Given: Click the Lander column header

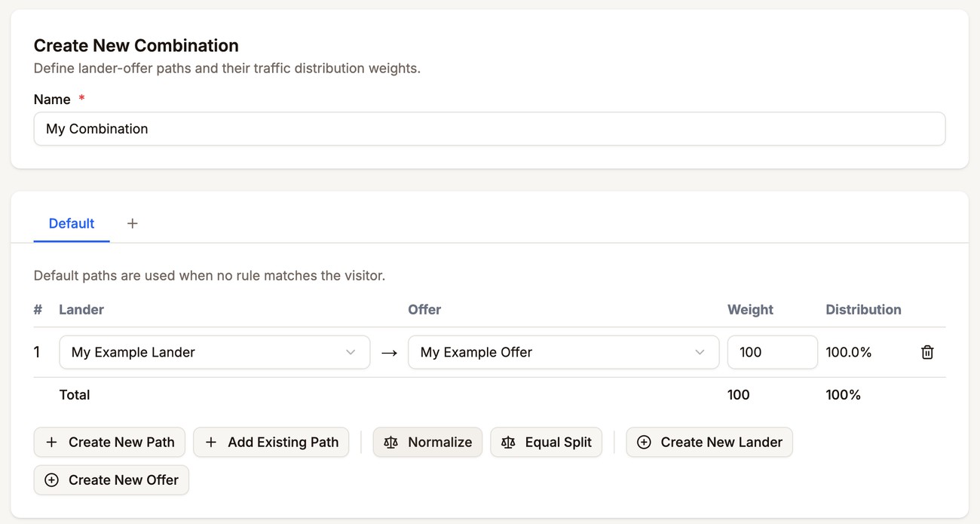Looking at the screenshot, I should [81, 309].
